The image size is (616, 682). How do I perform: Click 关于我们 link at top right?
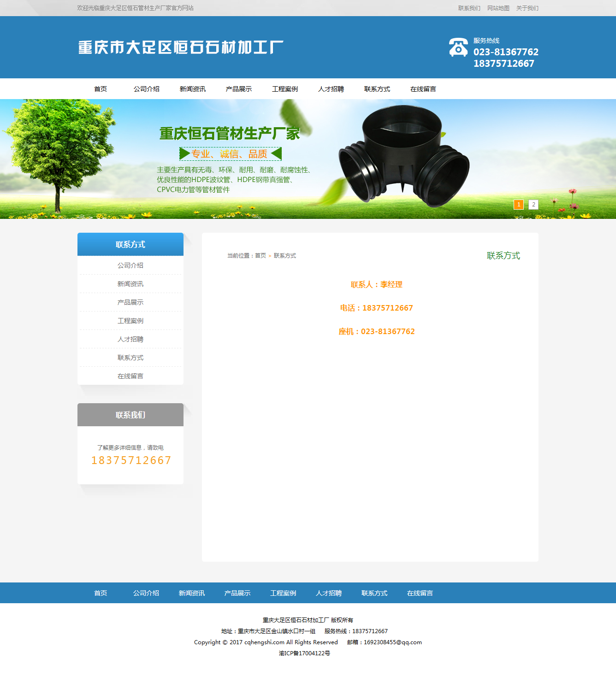click(527, 8)
